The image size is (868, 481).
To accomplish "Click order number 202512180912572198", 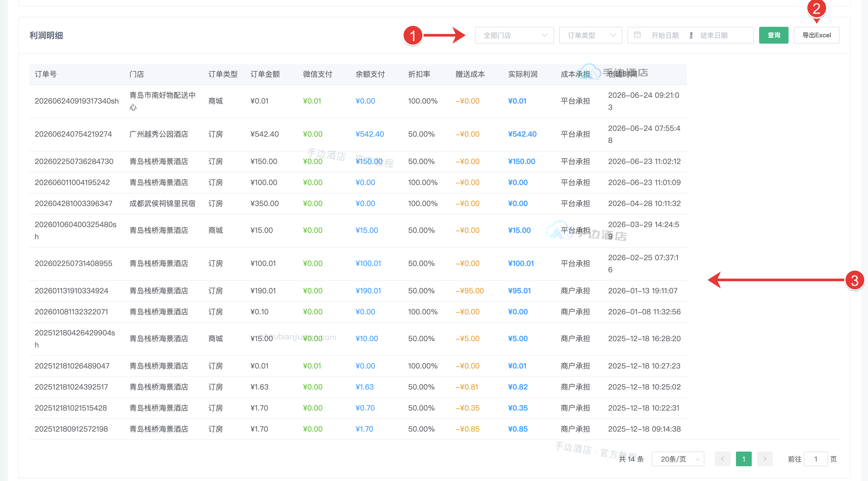I will pyautogui.click(x=72, y=429).
